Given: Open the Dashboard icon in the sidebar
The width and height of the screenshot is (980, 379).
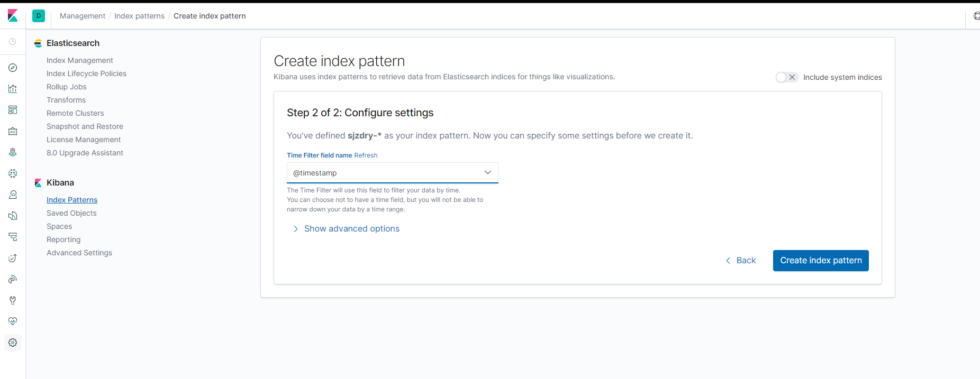Looking at the screenshot, I should click(13, 110).
